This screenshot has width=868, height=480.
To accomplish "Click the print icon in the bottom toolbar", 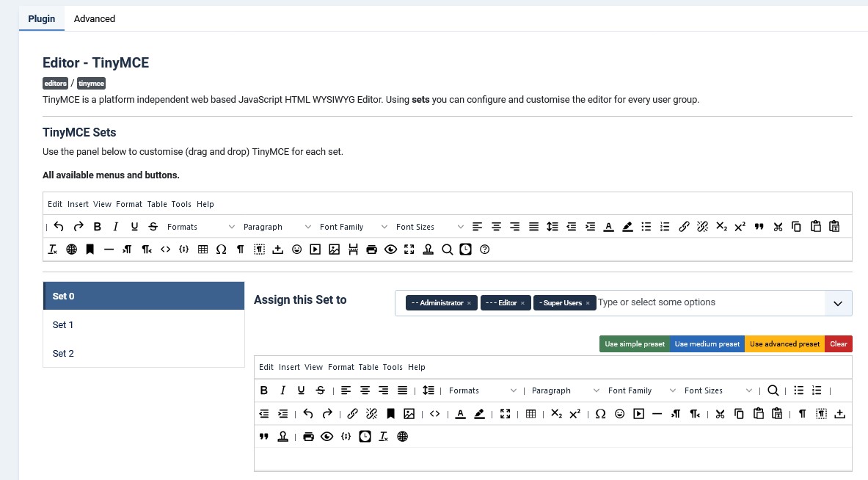I will pyautogui.click(x=308, y=436).
